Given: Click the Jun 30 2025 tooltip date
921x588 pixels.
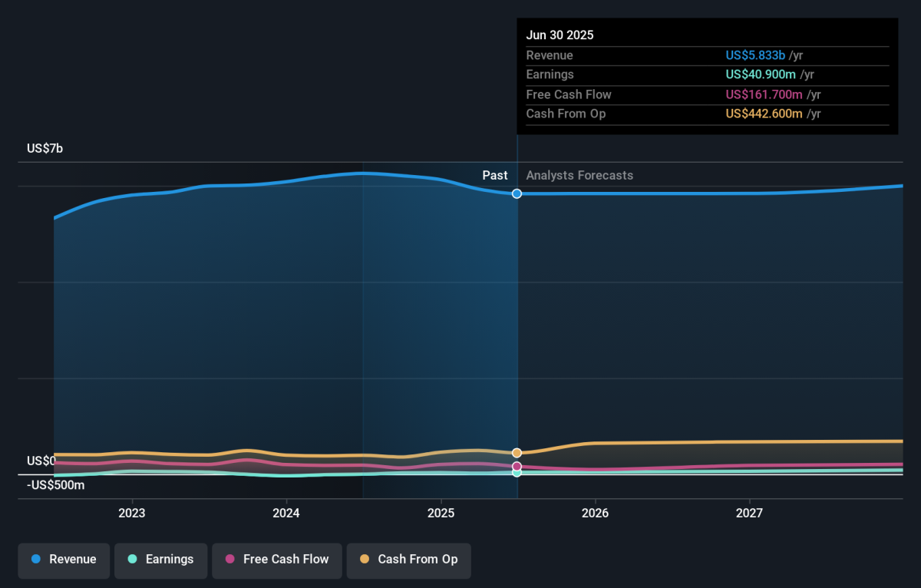Looking at the screenshot, I should [560, 35].
